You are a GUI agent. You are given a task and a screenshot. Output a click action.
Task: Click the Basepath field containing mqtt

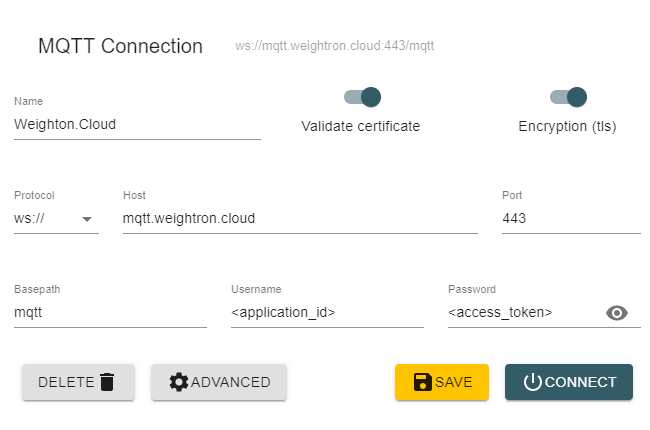click(110, 313)
